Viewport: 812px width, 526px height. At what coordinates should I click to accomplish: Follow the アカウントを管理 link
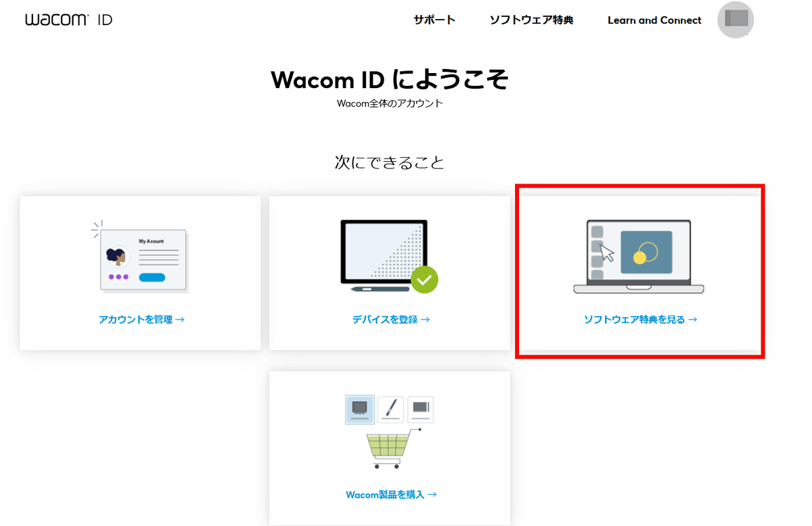coord(141,320)
